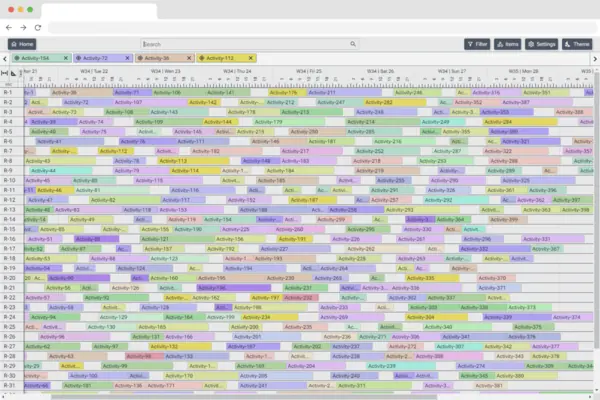Click the browser forward arrow
Viewport: 600px width, 400px height.
[x=23, y=28]
